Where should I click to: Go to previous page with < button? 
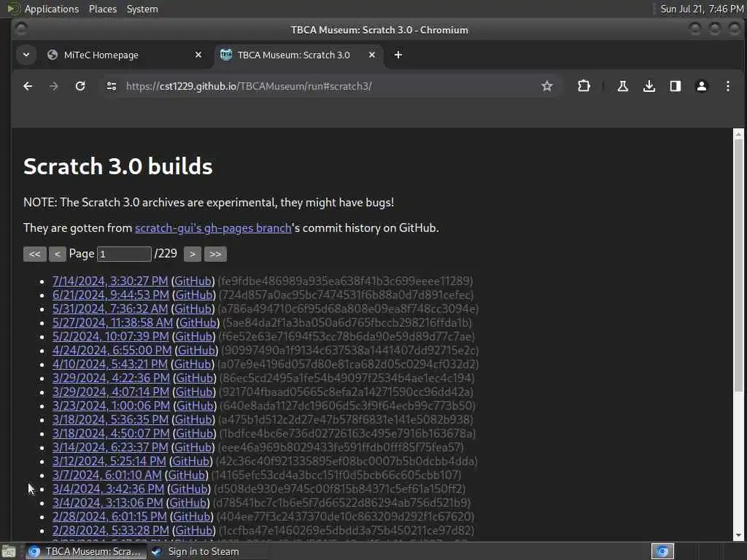click(57, 254)
